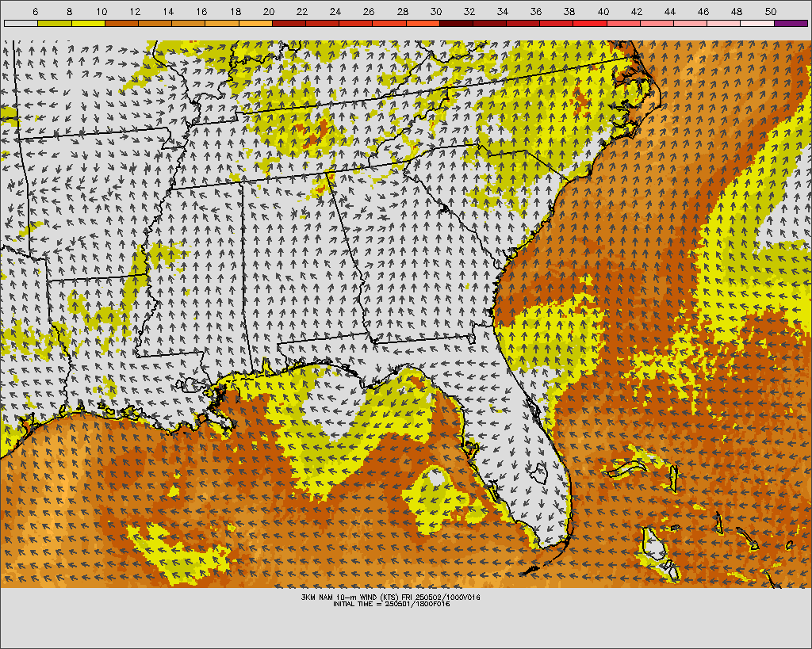Click the scale number "50"
The width and height of the screenshot is (812, 649).
click(x=771, y=11)
